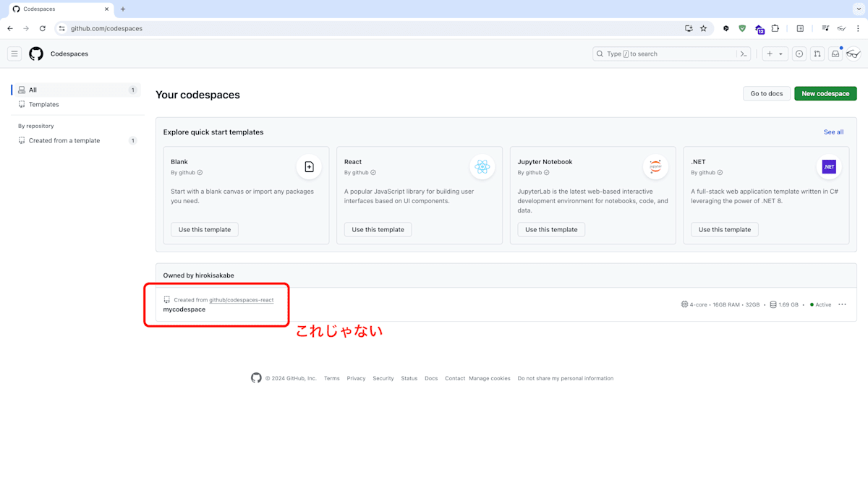868x488 pixels.
Task: Click the black hexagon extension icon
Action: (726, 28)
